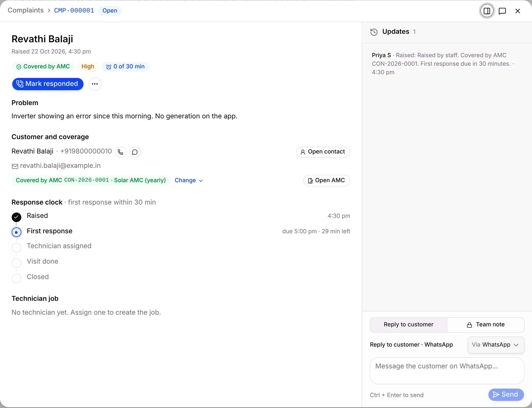The height and width of the screenshot is (408, 532).
Task: Click the alarm clock icon in 0 of 30 min
Action: point(109,67)
